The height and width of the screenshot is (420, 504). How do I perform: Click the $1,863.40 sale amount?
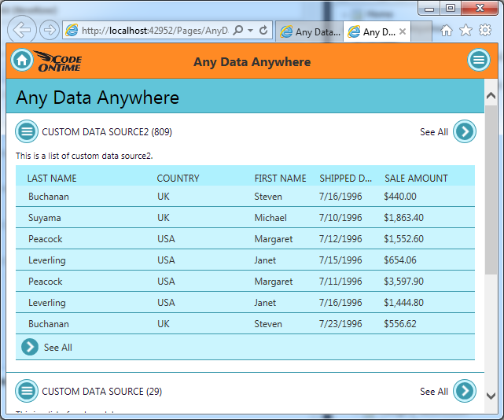pyautogui.click(x=403, y=218)
